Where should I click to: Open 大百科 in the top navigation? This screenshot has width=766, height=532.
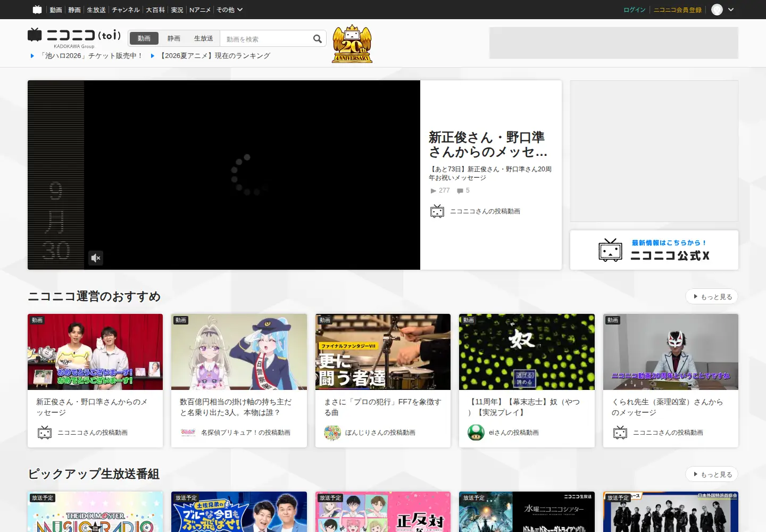155,10
